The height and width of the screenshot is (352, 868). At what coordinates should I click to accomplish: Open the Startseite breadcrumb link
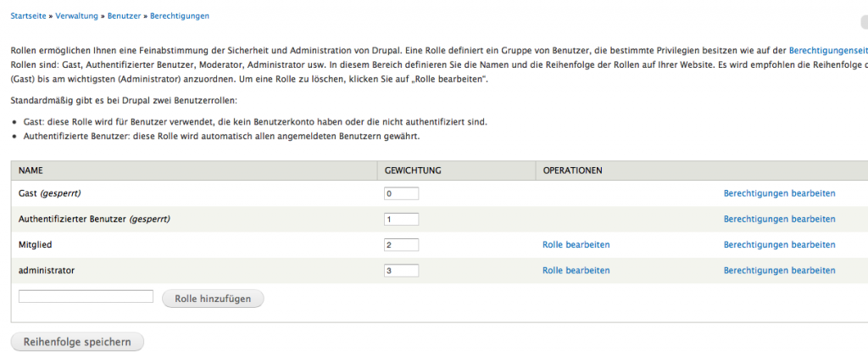click(30, 16)
